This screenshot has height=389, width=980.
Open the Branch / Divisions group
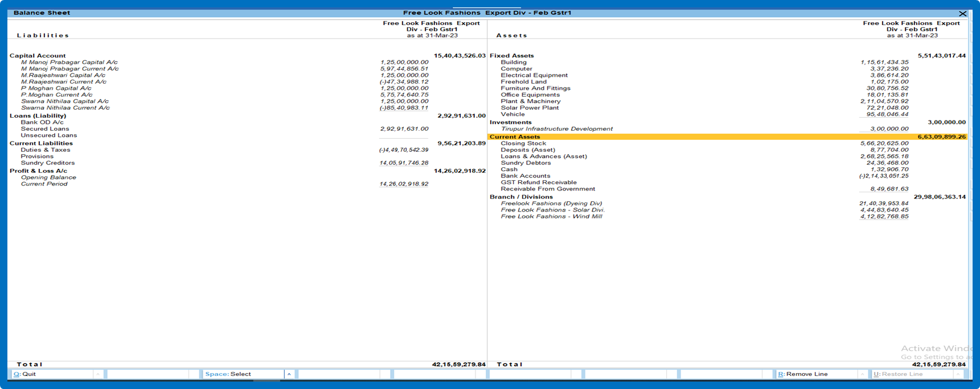(x=728, y=197)
